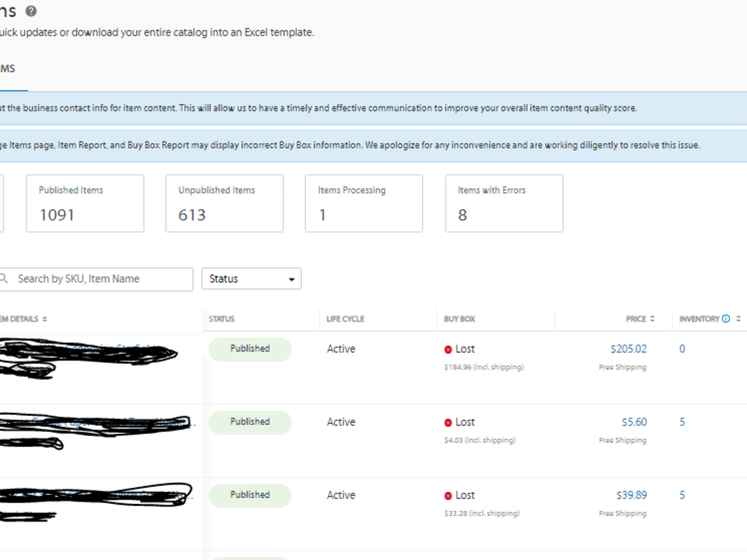
Task: Open the Status filter dropdown
Action: [x=252, y=279]
